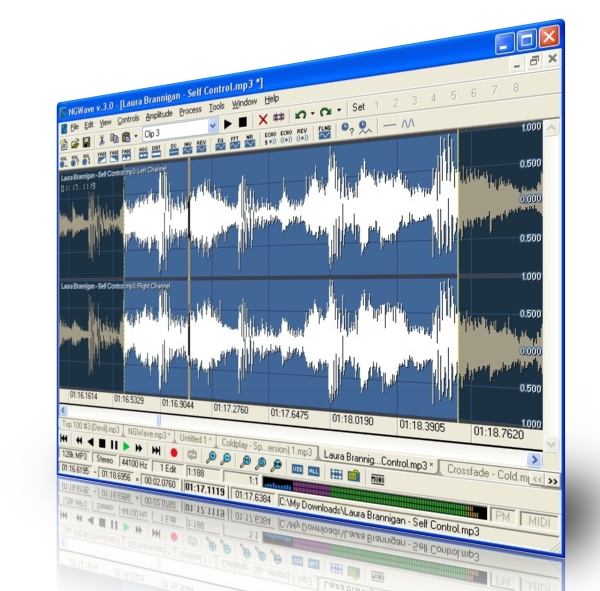Apply the Fade In effect icon
This screenshot has height=591, width=600.
click(102, 158)
